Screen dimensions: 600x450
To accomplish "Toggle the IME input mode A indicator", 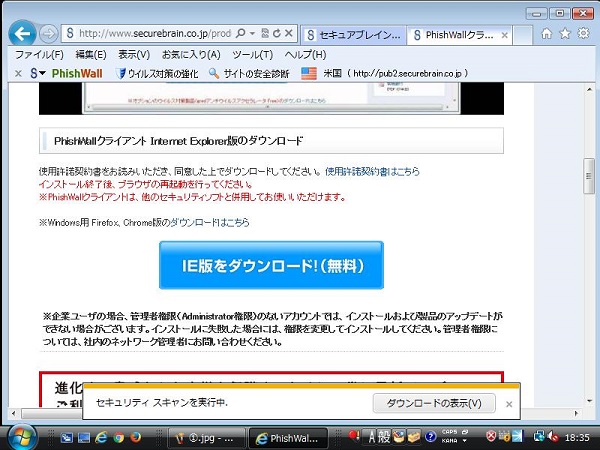I will click(371, 436).
